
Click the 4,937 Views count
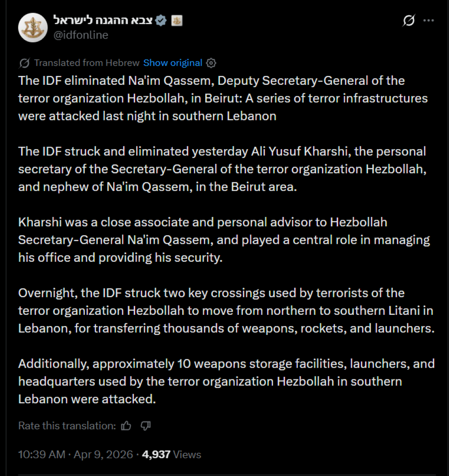click(x=172, y=454)
